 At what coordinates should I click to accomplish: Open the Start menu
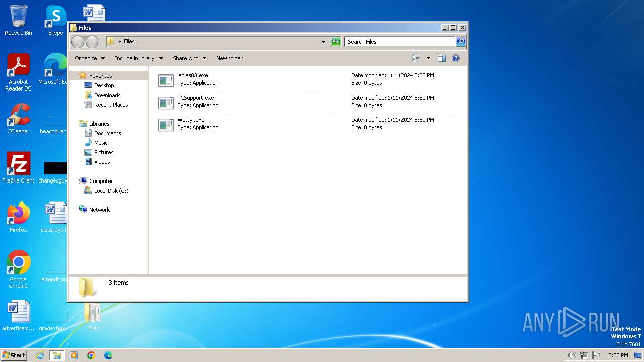(x=14, y=355)
